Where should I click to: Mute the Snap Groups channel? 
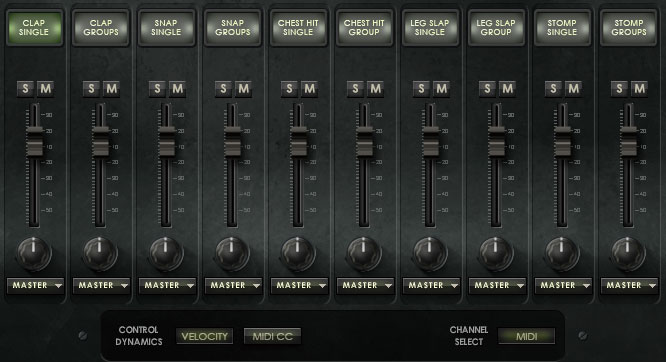point(243,89)
